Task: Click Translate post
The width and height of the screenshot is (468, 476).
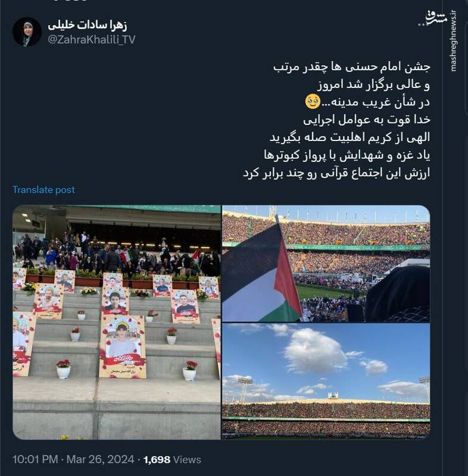Action: pos(43,190)
